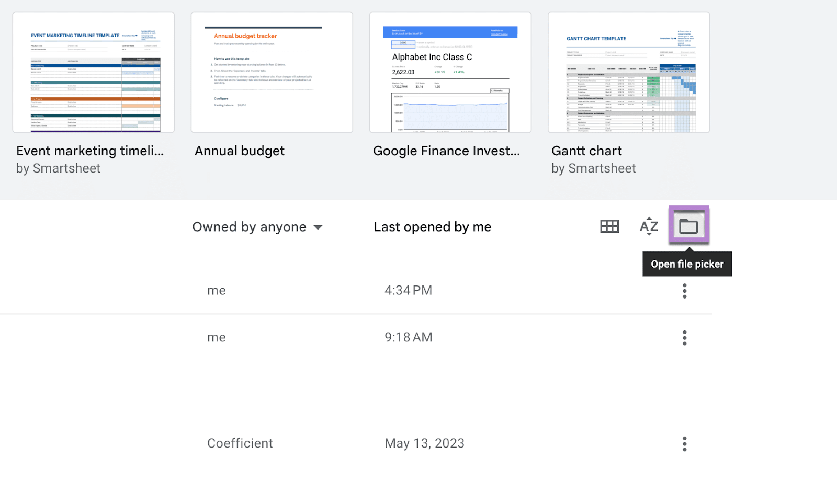
Task: Open the Google Finance Investment template thumbnail
Action: pyautogui.click(x=450, y=73)
